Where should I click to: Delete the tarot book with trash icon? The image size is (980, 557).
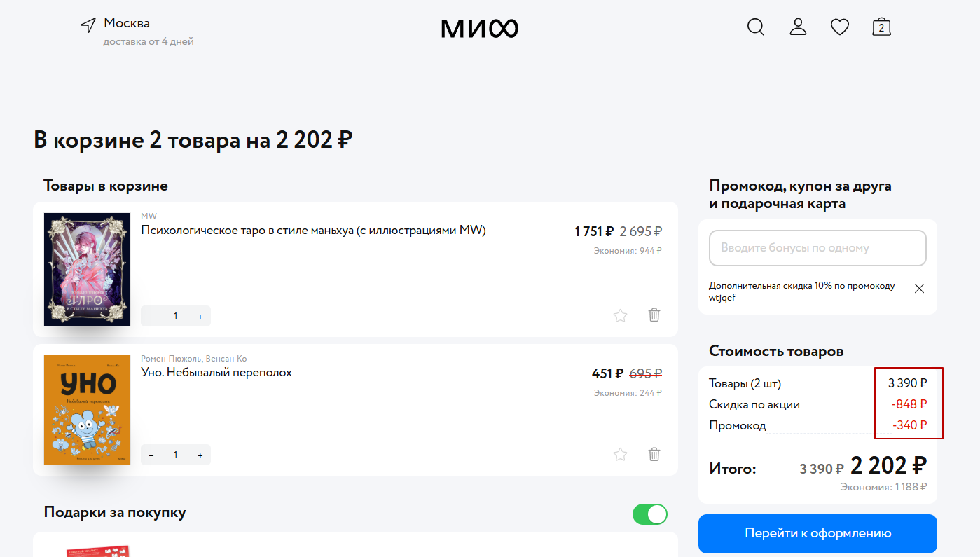[x=654, y=315]
